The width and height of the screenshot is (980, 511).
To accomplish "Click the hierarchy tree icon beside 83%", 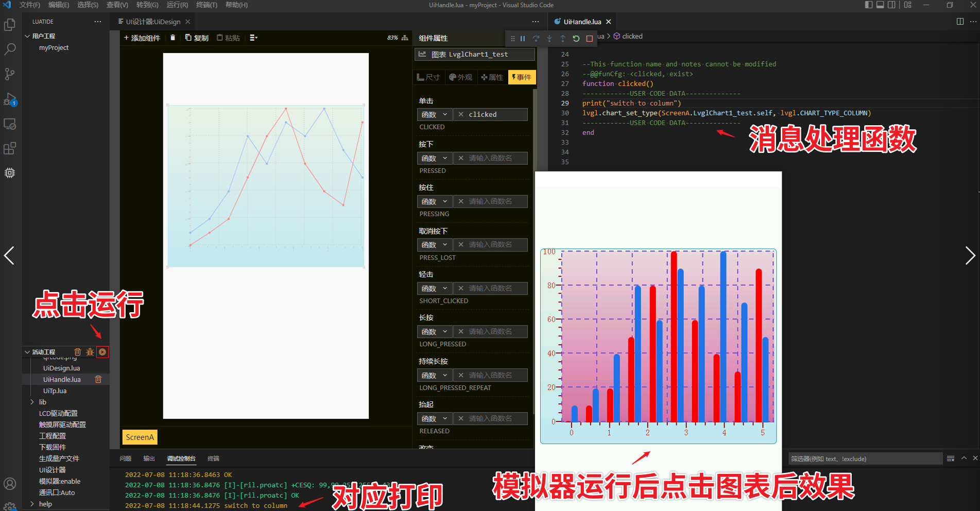I will pyautogui.click(x=405, y=38).
